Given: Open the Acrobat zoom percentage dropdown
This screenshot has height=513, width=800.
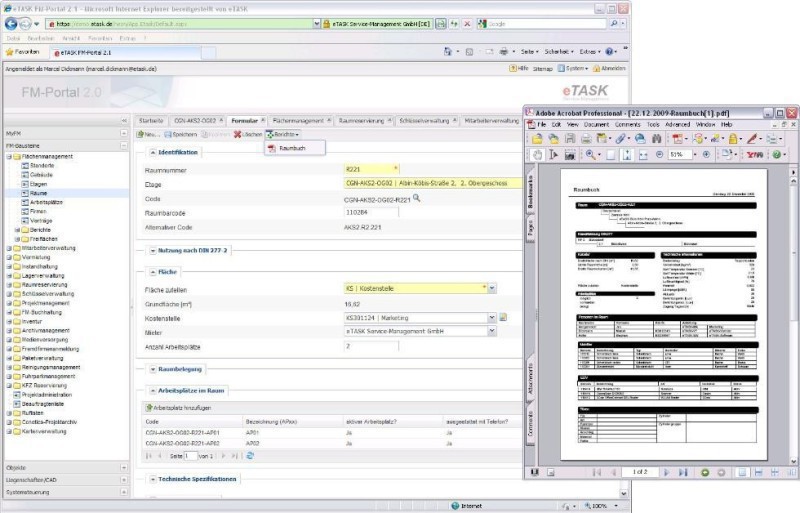Looking at the screenshot, I should coord(695,155).
